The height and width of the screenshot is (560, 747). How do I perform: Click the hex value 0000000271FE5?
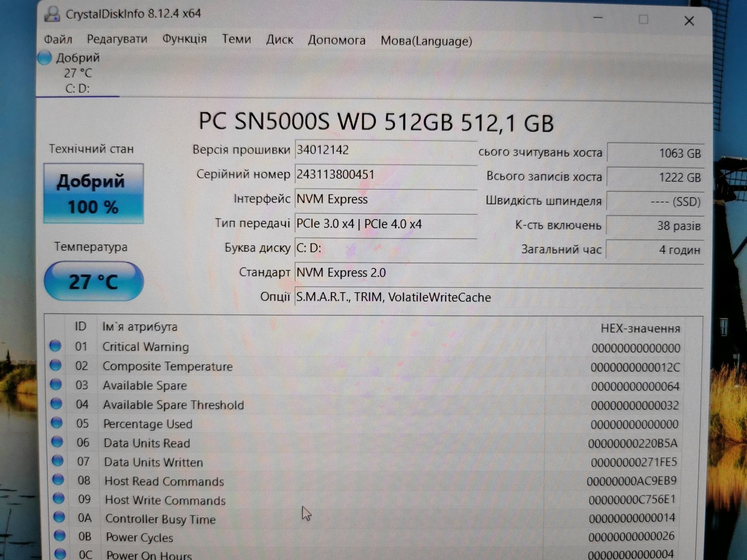(634, 462)
